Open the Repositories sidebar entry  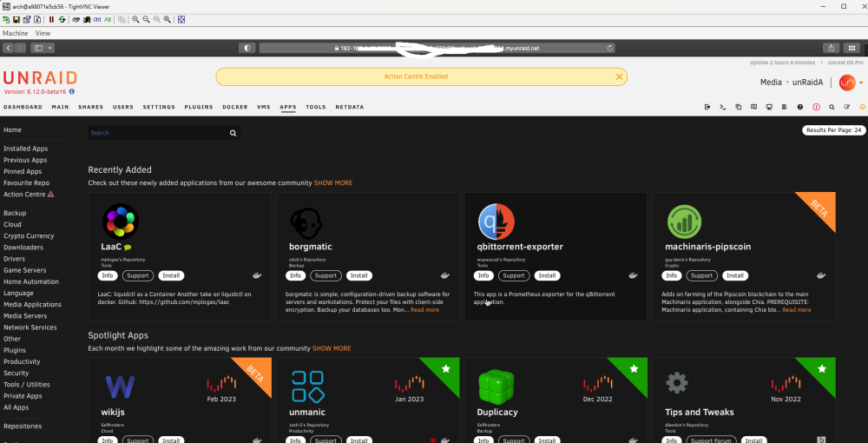pyautogui.click(x=23, y=426)
